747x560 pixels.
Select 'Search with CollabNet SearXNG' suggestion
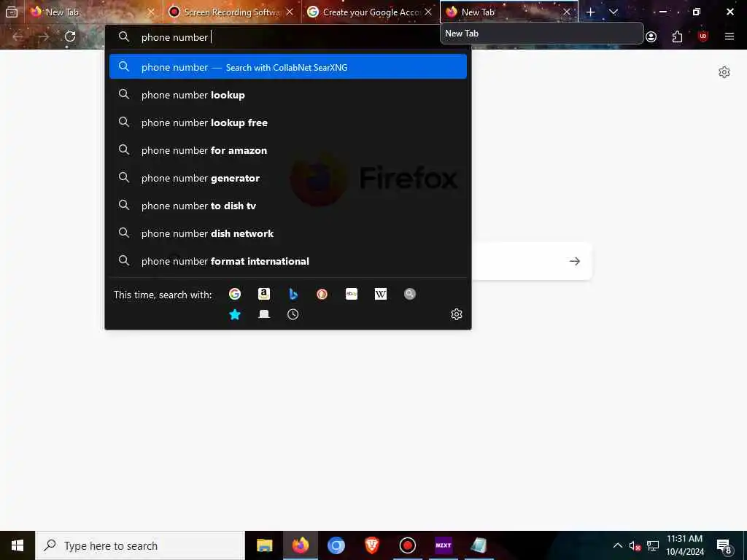[287, 67]
